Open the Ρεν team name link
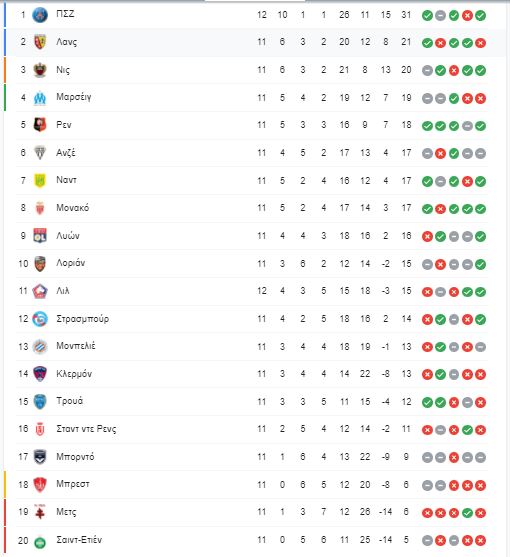Viewport: 510px width, 557px height. coord(64,125)
